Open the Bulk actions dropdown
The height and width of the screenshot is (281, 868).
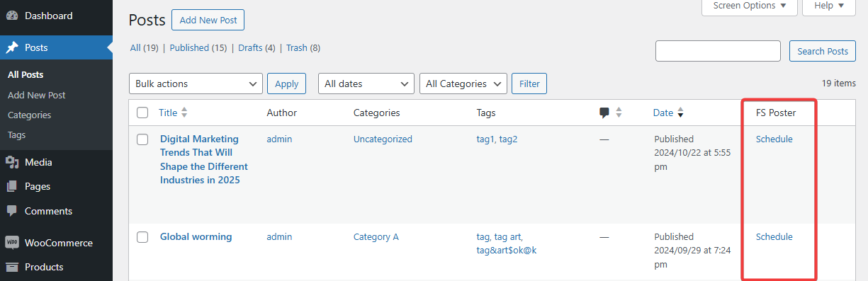click(x=196, y=84)
